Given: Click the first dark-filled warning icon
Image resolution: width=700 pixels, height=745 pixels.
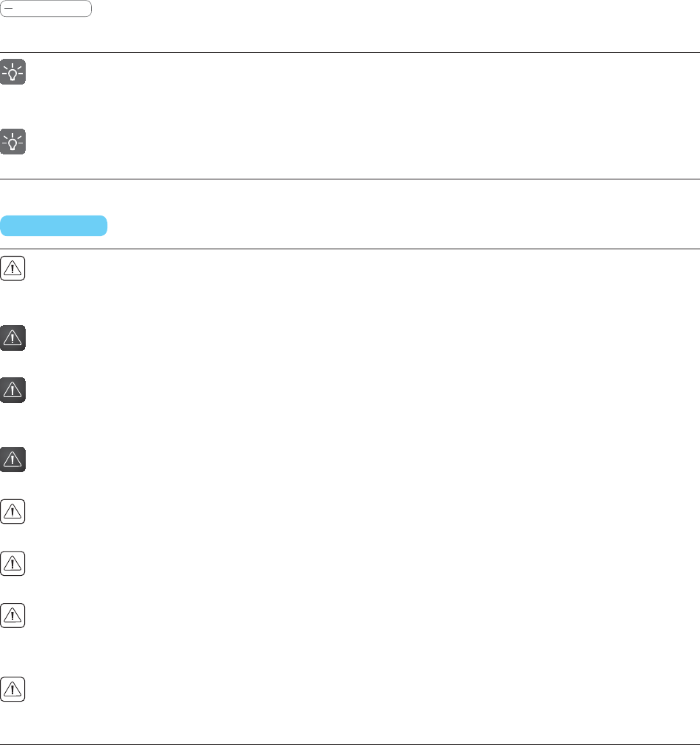Looking at the screenshot, I should click(x=12, y=338).
